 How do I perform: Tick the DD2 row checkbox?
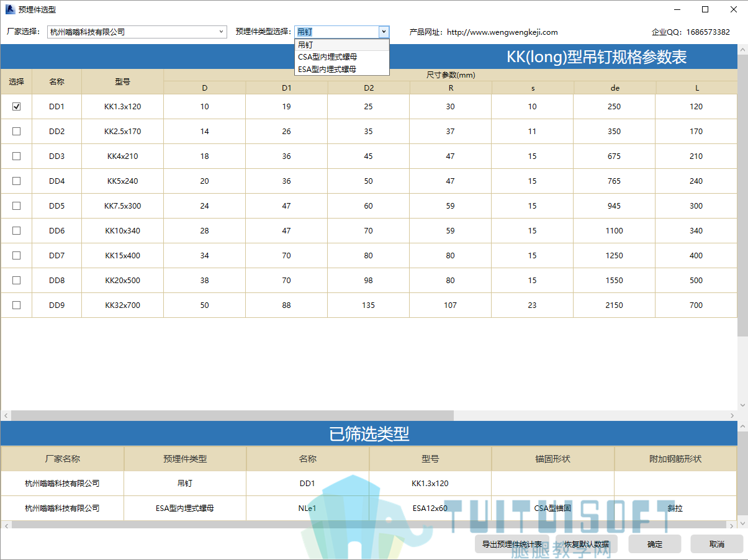(x=17, y=131)
